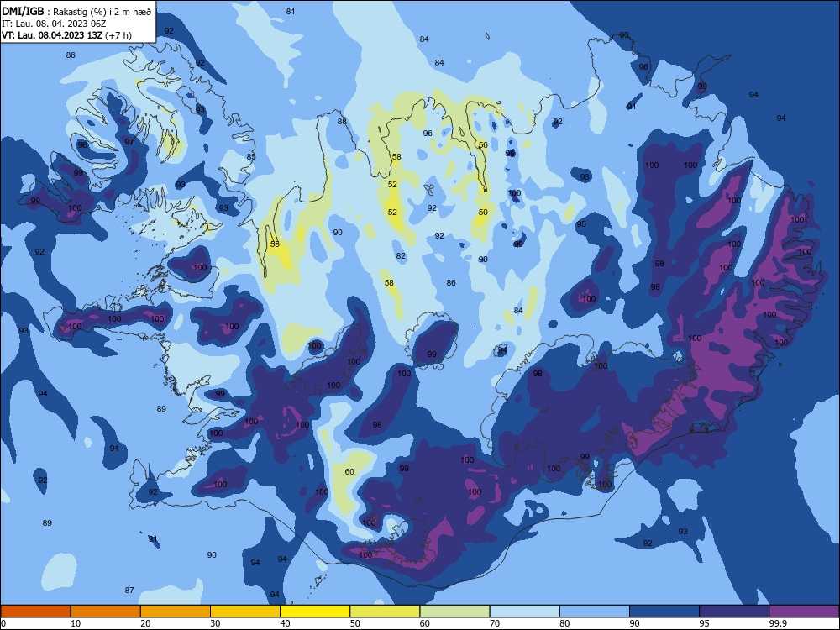
Task: Click the legend scale label 99.9
Action: 778,623
